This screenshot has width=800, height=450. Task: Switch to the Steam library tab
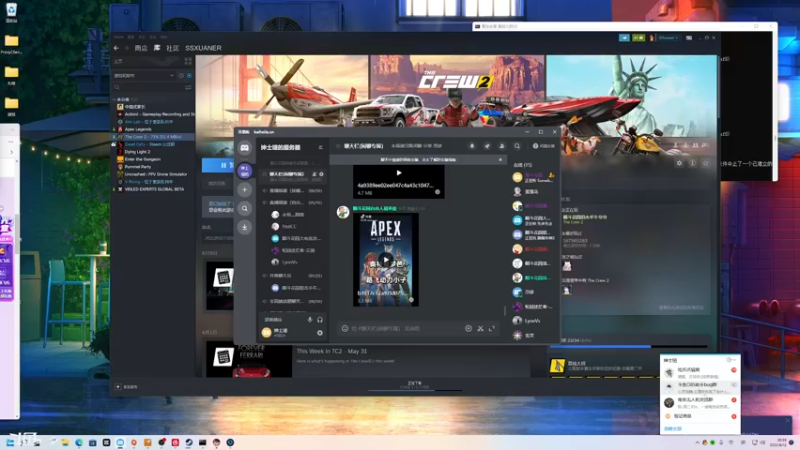point(157,48)
